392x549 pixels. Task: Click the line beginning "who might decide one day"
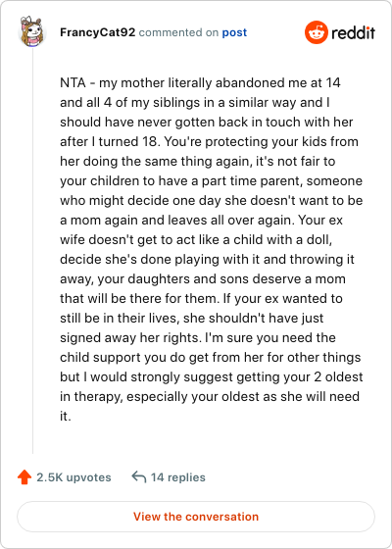pyautogui.click(x=212, y=201)
